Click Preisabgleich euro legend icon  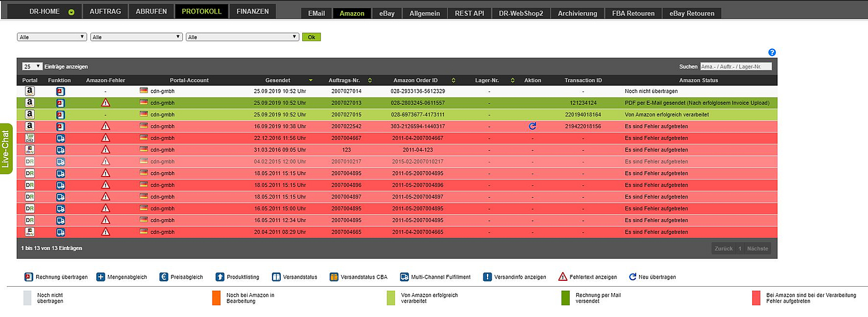[x=164, y=277]
